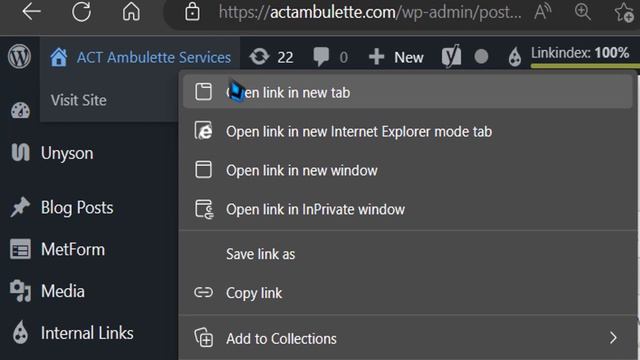The height and width of the screenshot is (360, 640).
Task: Click the Add to Collections icon
Action: pyautogui.click(x=204, y=338)
